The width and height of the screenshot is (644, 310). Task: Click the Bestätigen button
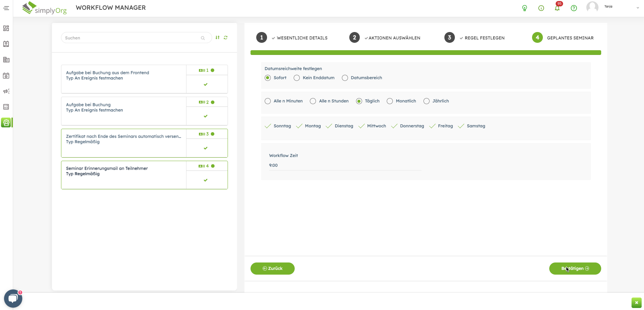tap(575, 269)
